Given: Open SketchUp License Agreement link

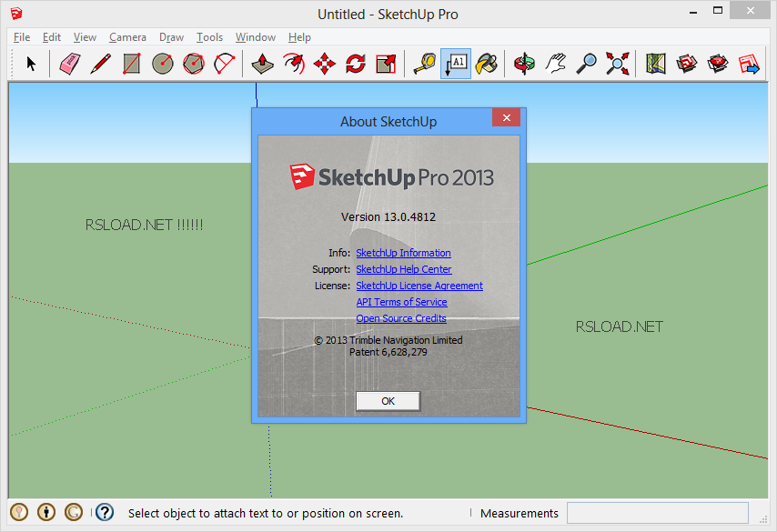Looking at the screenshot, I should point(419,286).
